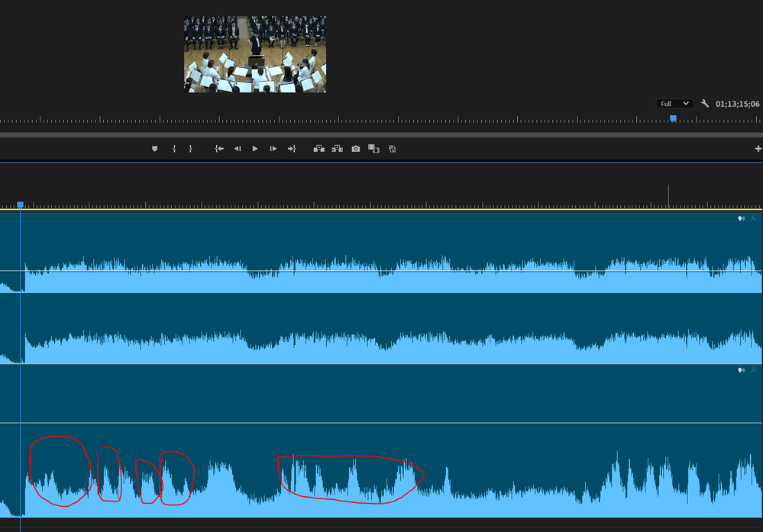Viewport: 763px width, 532px height.
Task: Mark Out point with the right brace
Action: [x=190, y=149]
